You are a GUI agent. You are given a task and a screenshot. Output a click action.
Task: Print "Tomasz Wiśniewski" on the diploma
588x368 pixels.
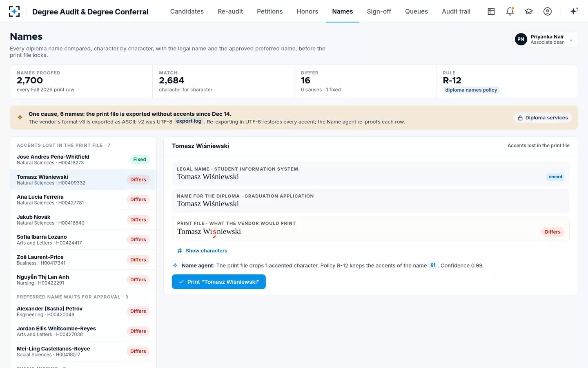coord(219,282)
